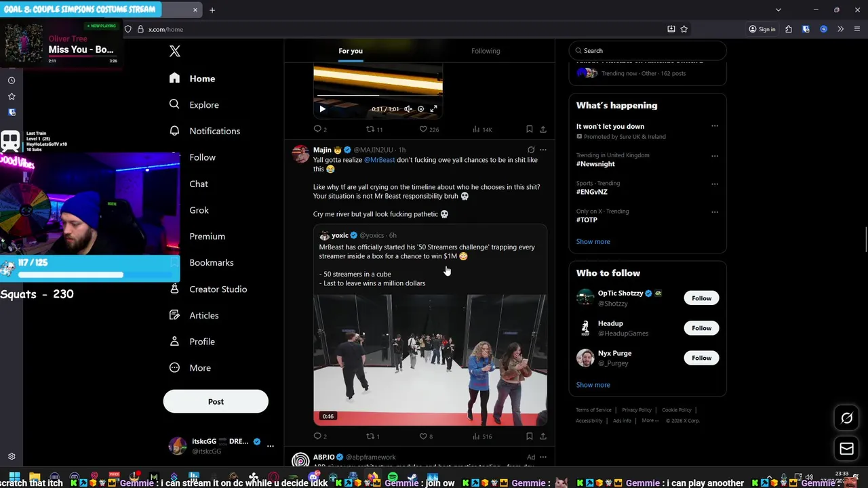Open Notifications using the bell icon
The image size is (868, 488).
174,131
